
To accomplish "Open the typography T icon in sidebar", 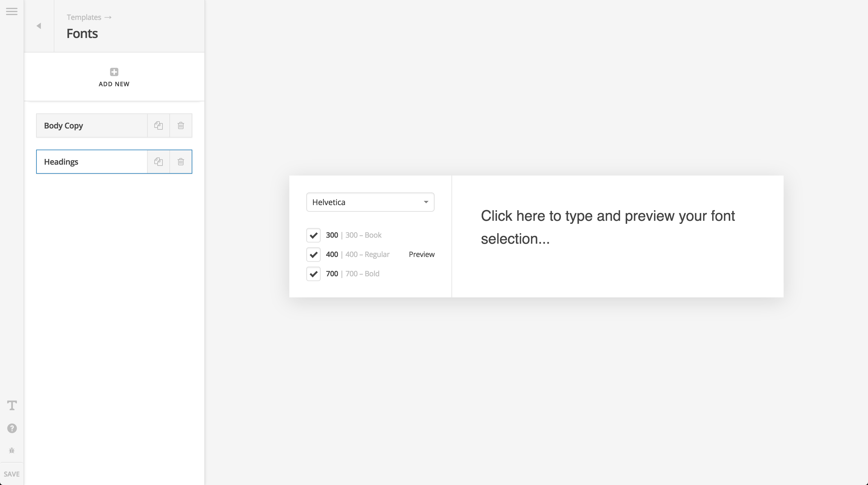I will pos(12,405).
